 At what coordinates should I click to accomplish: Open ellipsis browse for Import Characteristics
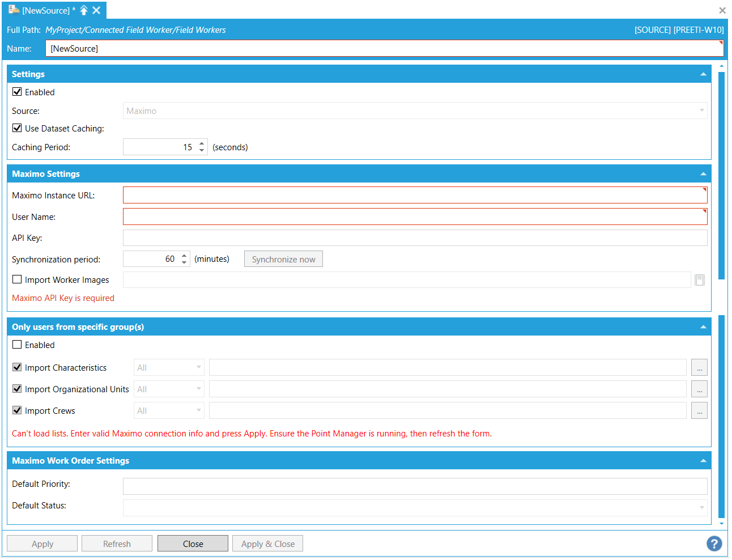699,367
